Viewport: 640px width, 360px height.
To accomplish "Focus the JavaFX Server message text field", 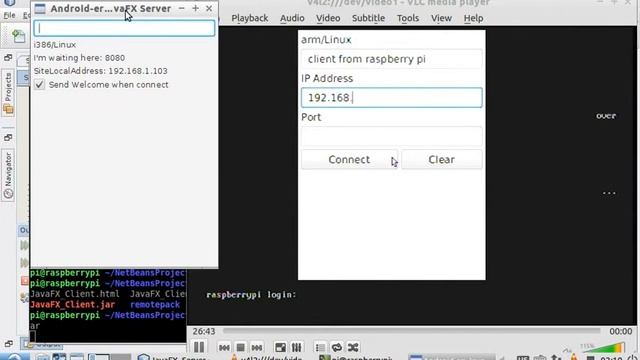I will pyautogui.click(x=124, y=28).
